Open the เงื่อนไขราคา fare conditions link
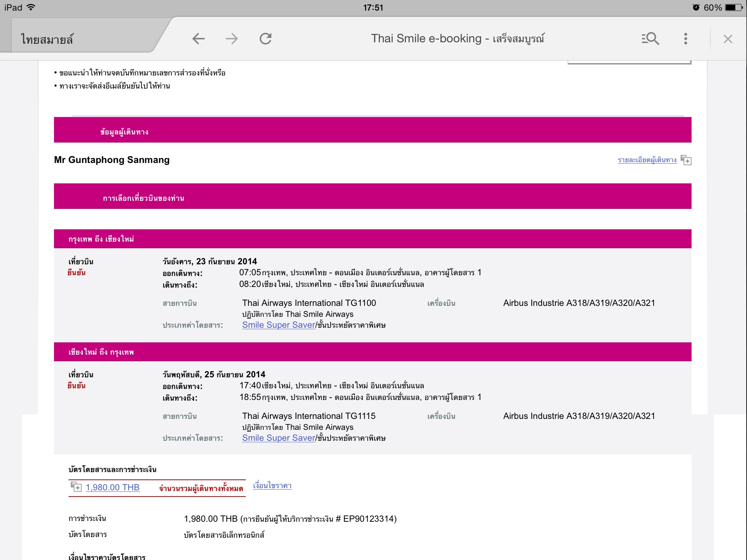The height and width of the screenshot is (560, 747). 272,485
